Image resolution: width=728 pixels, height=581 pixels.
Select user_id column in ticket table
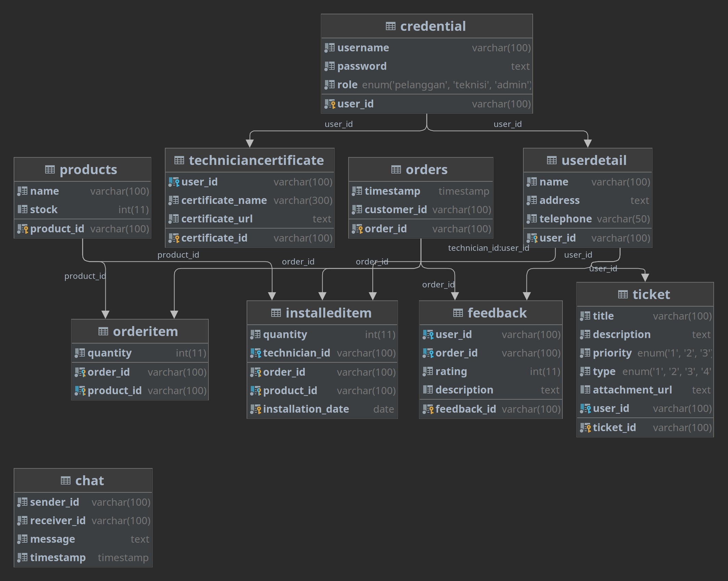645,409
